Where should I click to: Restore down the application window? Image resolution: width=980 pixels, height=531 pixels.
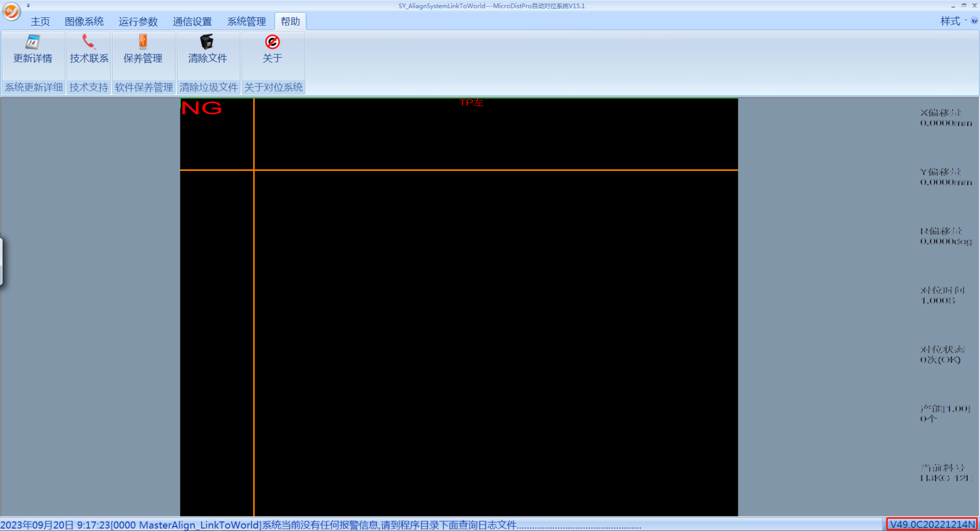click(x=963, y=6)
